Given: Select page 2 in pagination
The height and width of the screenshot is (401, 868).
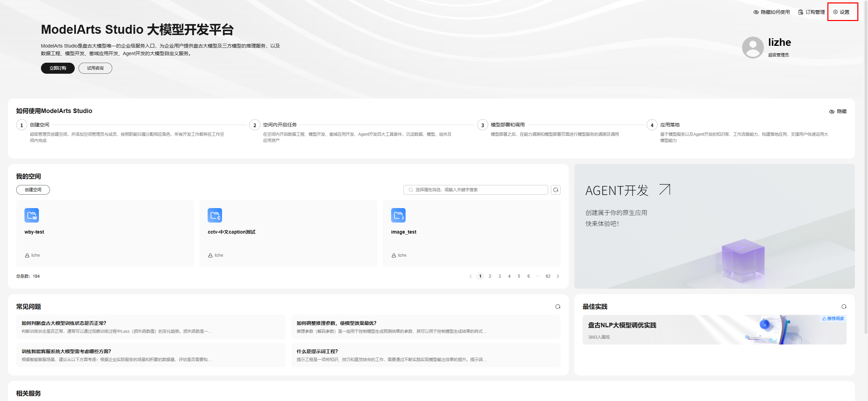Looking at the screenshot, I should point(490,276).
